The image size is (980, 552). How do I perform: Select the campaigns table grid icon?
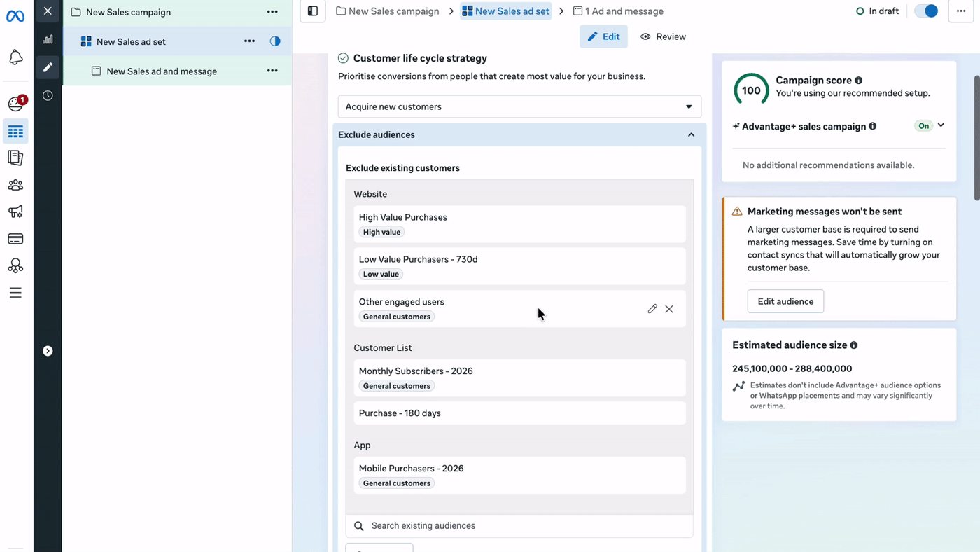pyautogui.click(x=15, y=132)
